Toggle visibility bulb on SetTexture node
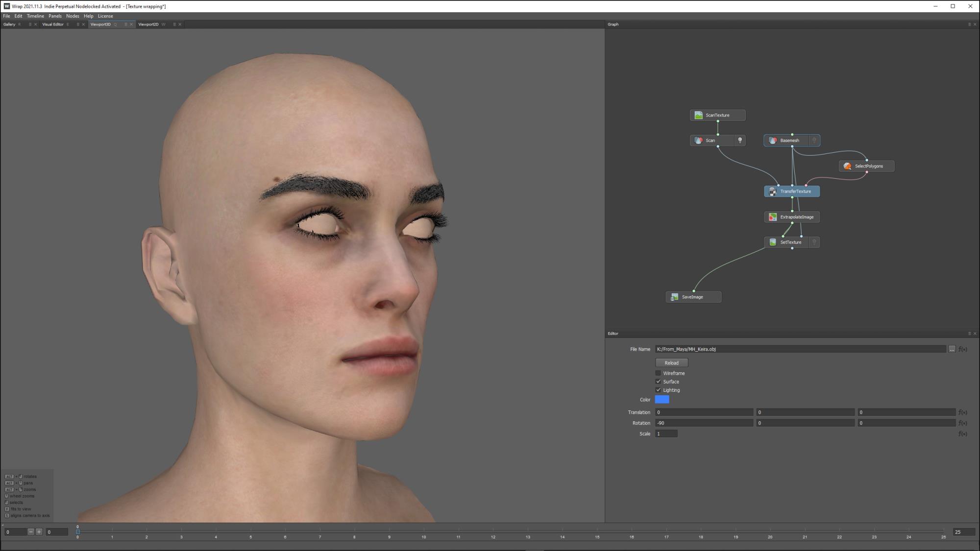Image resolution: width=980 pixels, height=551 pixels. tap(814, 242)
